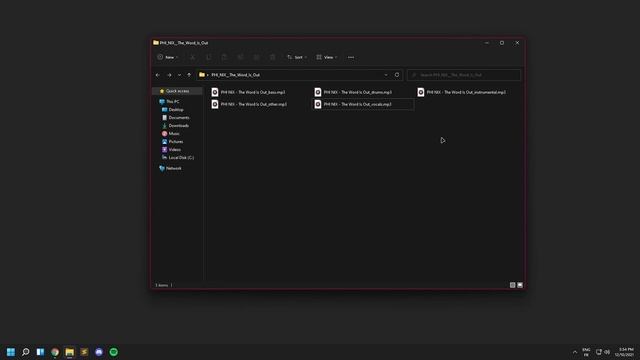Open the New item dropdown
Screen dimensions: 640x360
168,57
